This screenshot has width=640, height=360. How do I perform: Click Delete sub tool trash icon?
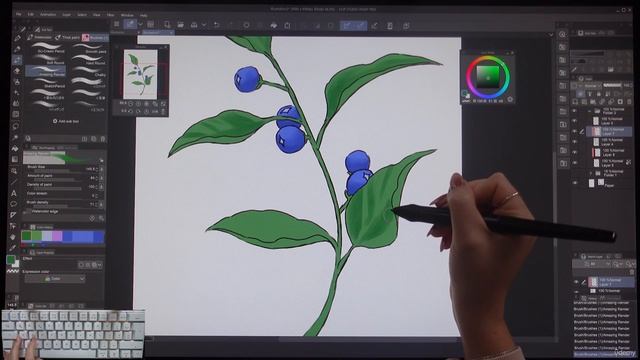(x=102, y=139)
